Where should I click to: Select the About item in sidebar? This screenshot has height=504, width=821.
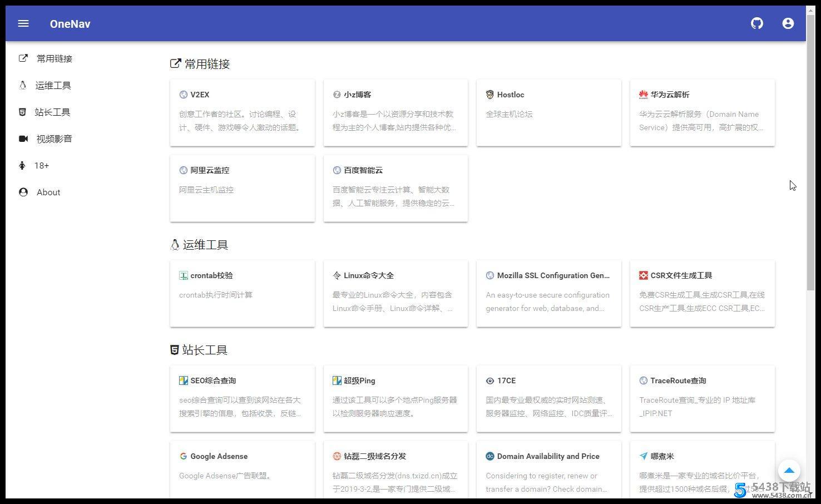point(48,192)
